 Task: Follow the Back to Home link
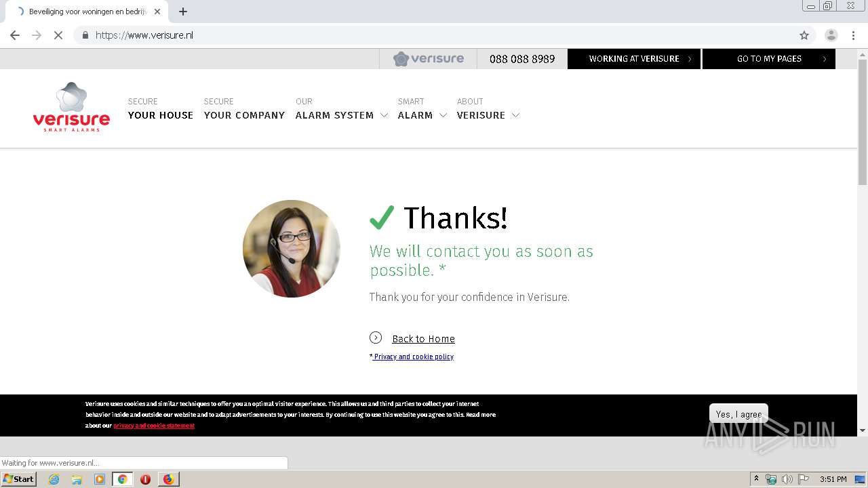pyautogui.click(x=424, y=339)
